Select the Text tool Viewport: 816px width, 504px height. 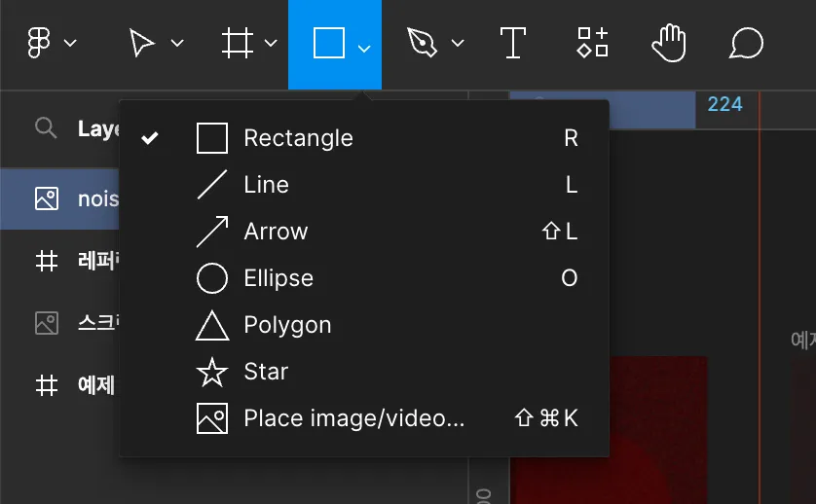click(x=512, y=44)
